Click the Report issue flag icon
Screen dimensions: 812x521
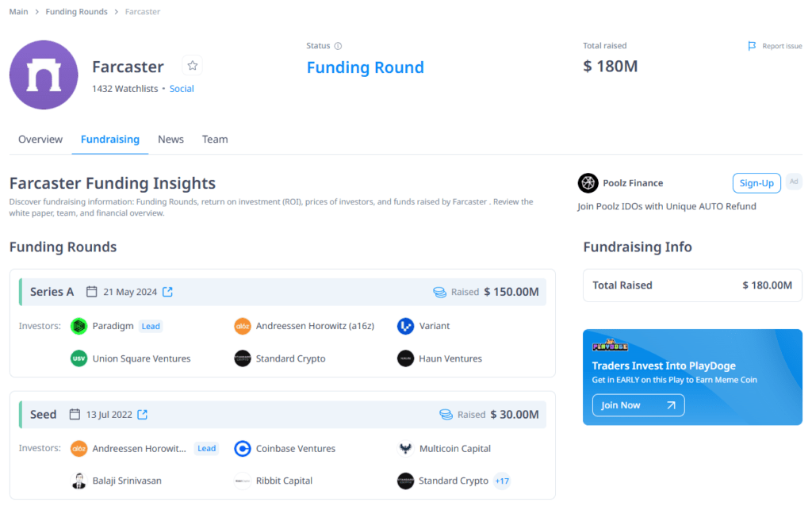pyautogui.click(x=752, y=46)
